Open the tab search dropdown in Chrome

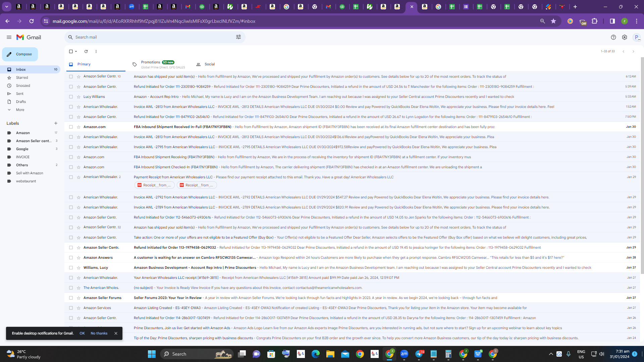7,7
